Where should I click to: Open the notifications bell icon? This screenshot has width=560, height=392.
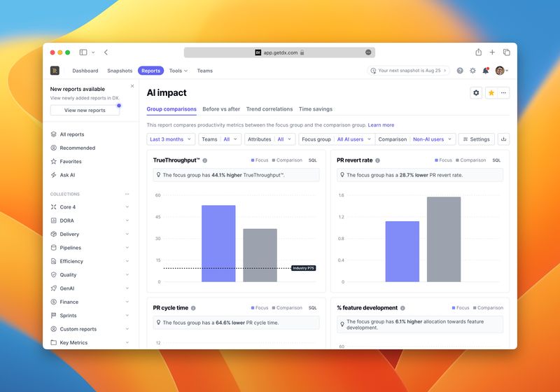485,71
